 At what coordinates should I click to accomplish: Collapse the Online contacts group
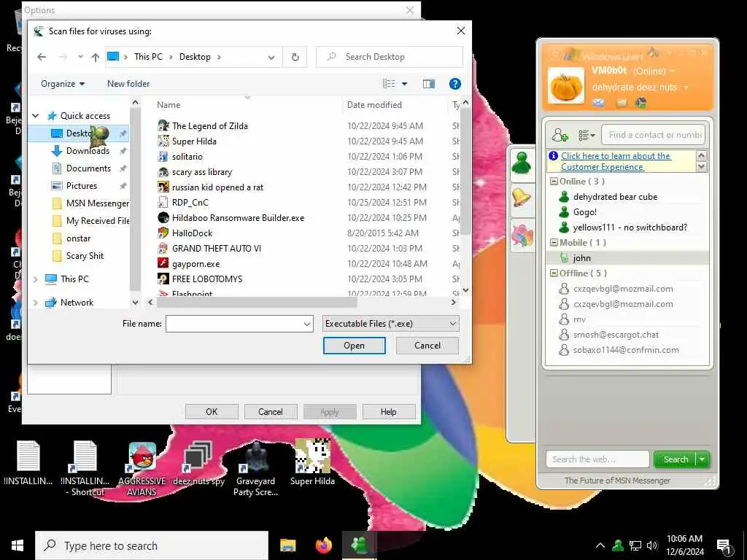[x=554, y=182]
